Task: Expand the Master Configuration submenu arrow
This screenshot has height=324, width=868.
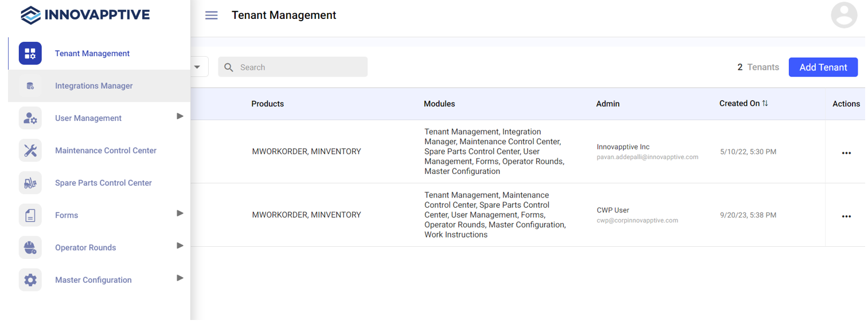Action: tap(180, 278)
